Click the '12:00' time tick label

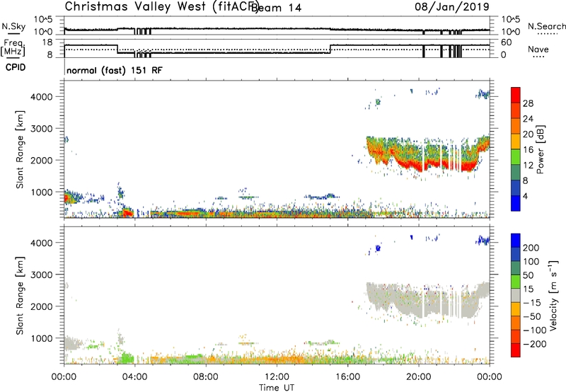point(277,377)
